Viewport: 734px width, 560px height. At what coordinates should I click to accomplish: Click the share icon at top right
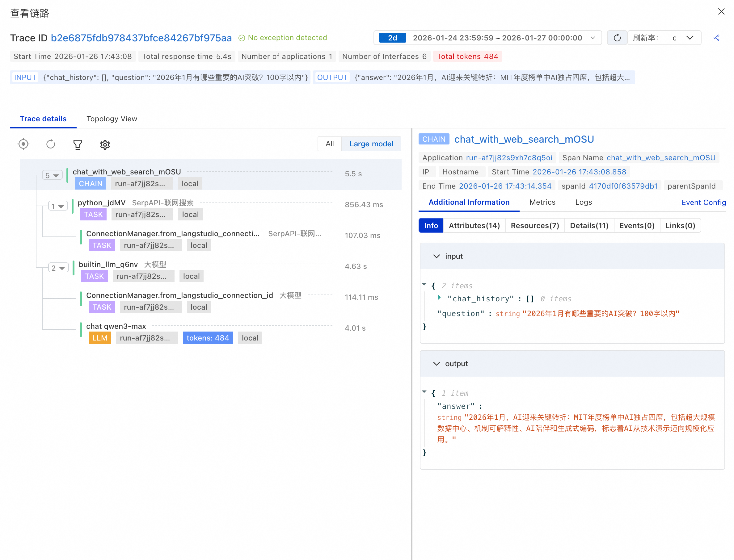point(716,38)
